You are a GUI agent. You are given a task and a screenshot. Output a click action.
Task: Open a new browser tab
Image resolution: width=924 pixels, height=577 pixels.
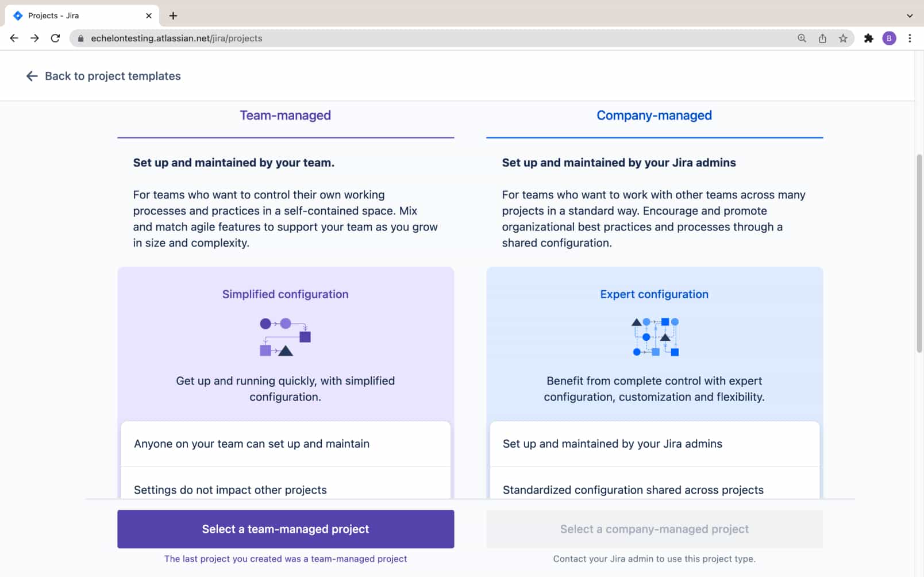point(173,16)
